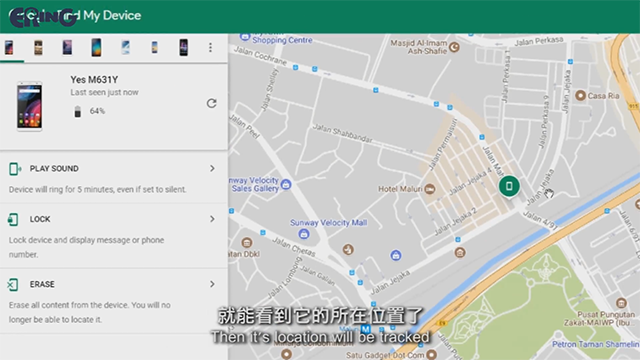Click the Hotel Maluri map pin
Image resolution: width=640 pixels, height=360 pixels.
430,189
